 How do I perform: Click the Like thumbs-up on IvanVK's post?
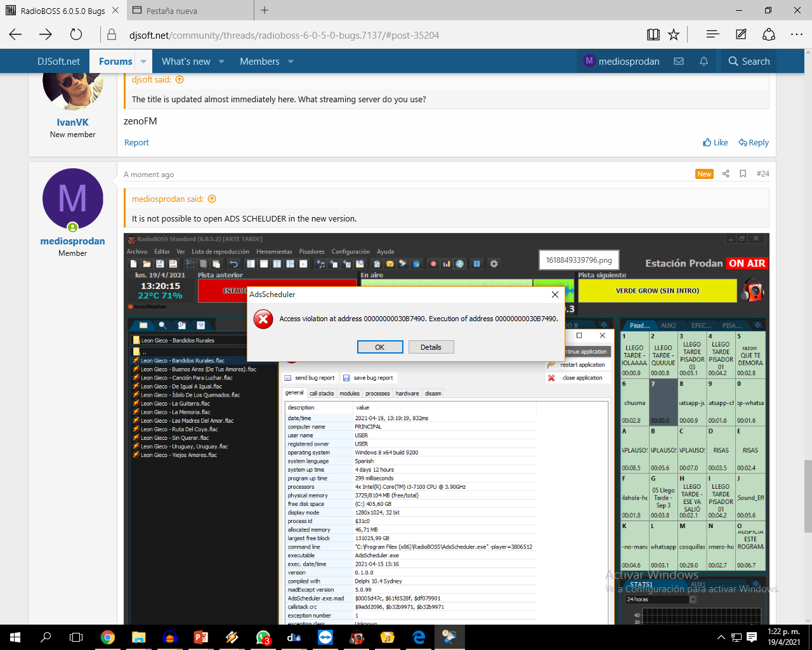pos(716,143)
